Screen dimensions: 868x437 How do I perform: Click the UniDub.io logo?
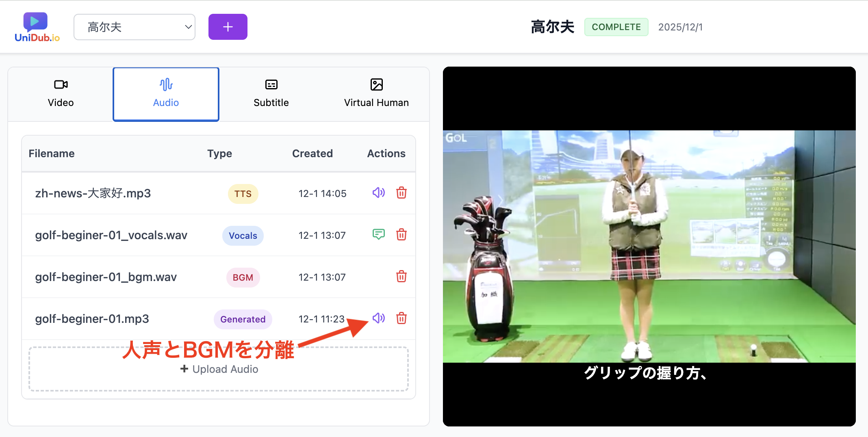click(x=36, y=26)
